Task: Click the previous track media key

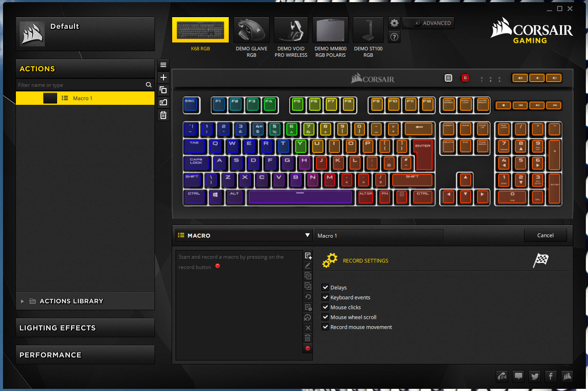Action: click(x=520, y=105)
